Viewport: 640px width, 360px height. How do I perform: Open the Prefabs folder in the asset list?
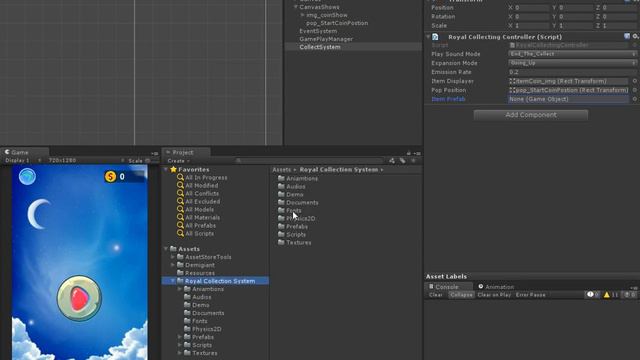click(x=293, y=227)
